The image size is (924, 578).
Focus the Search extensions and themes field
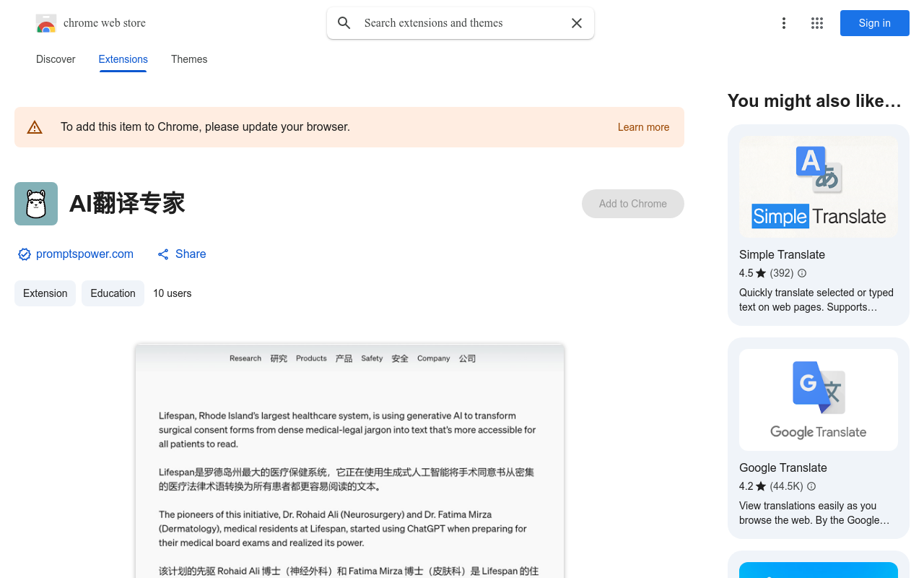coord(461,23)
